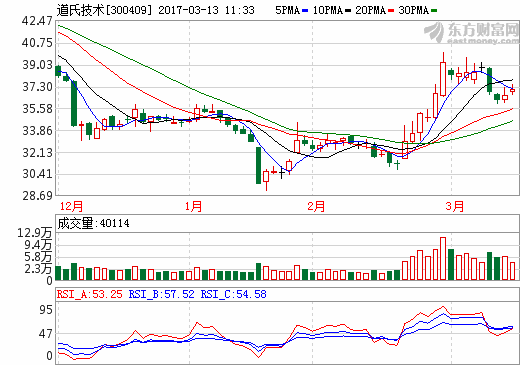This screenshot has height=365, width=520.
Task: Click the 30.41 price axis label
Action: click(x=37, y=174)
